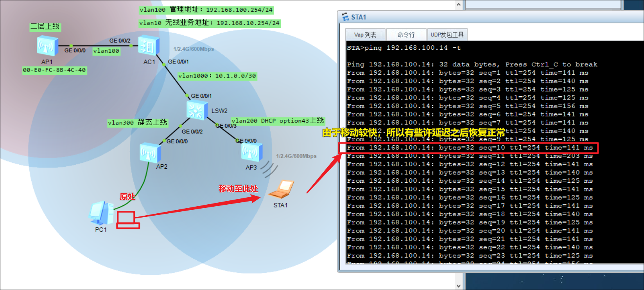
Task: Click the vlan1000: 10.1.0.0/30 label
Action: tap(217, 76)
